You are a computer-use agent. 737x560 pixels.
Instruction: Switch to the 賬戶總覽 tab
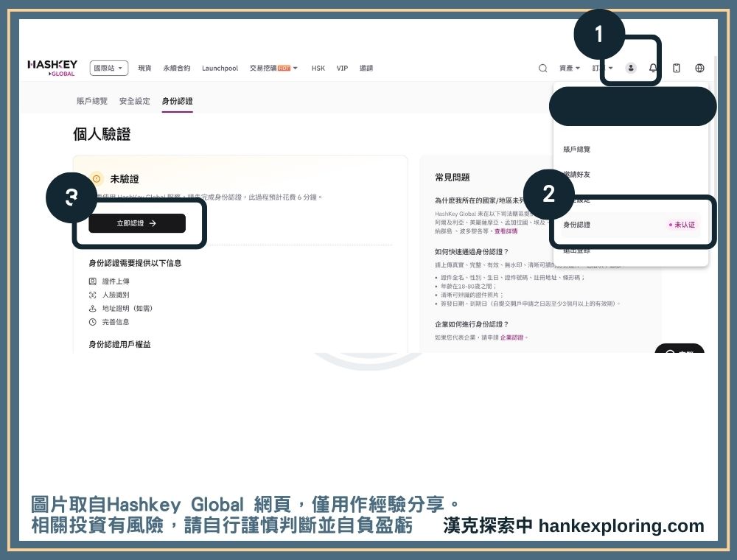[92, 101]
